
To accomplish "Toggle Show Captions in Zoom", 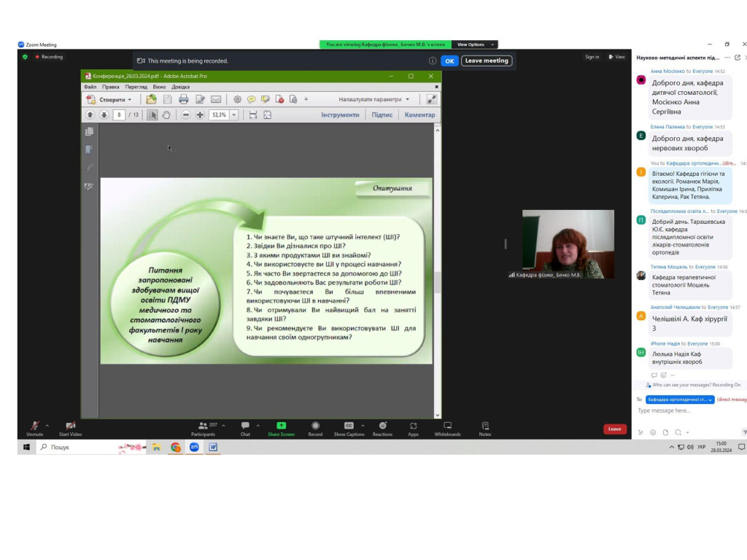I will (x=349, y=429).
